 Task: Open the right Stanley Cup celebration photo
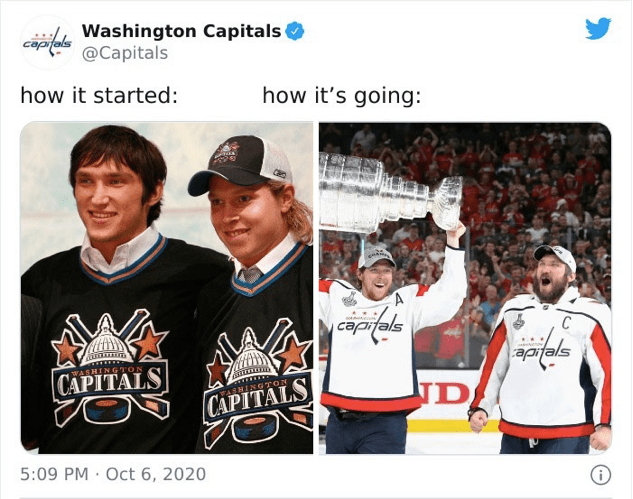coord(465,287)
